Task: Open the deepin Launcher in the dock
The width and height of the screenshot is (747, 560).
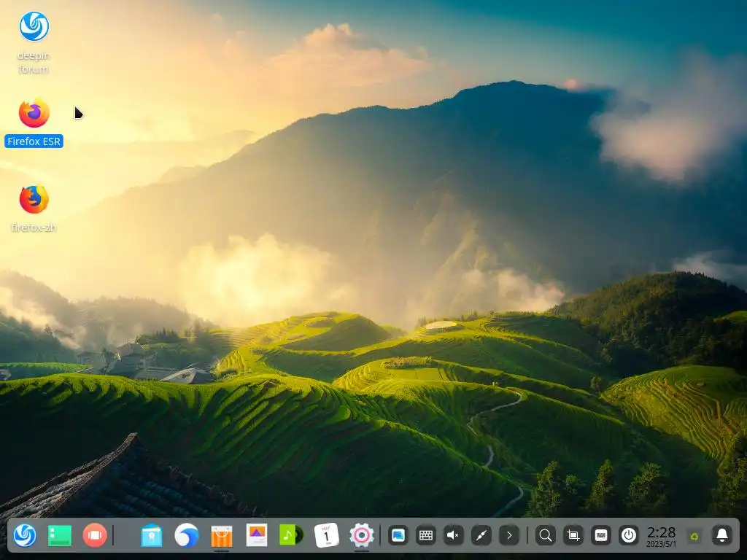Action: (25, 536)
